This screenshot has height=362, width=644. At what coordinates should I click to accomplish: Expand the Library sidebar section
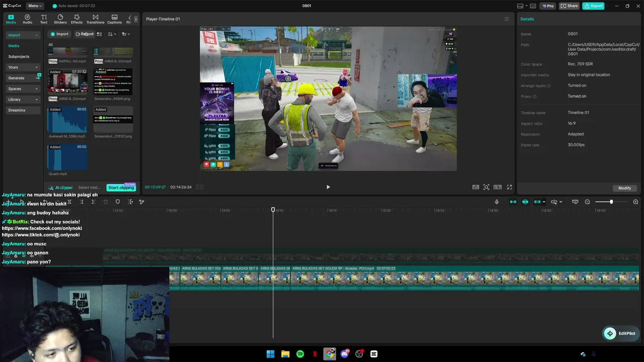click(x=23, y=100)
